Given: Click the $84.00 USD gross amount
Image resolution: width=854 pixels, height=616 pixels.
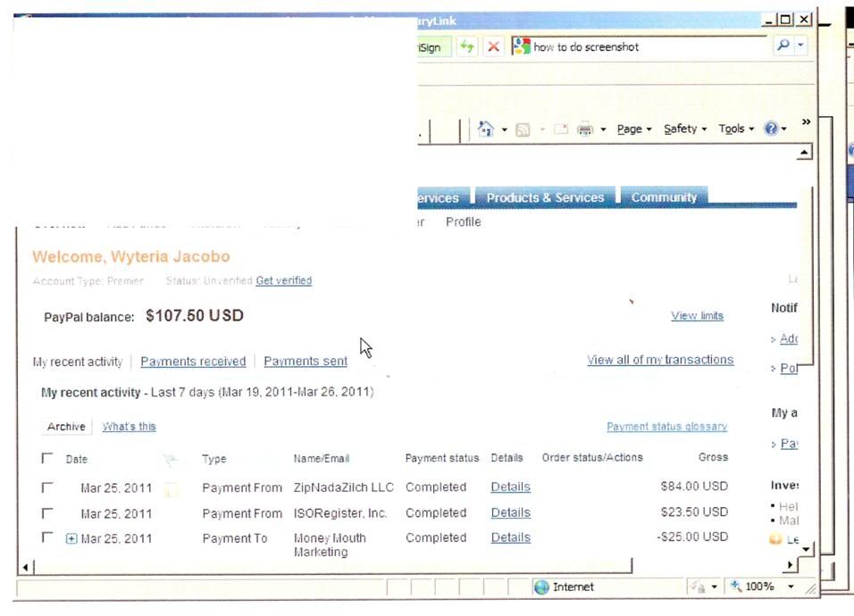Looking at the screenshot, I should 694,487.
